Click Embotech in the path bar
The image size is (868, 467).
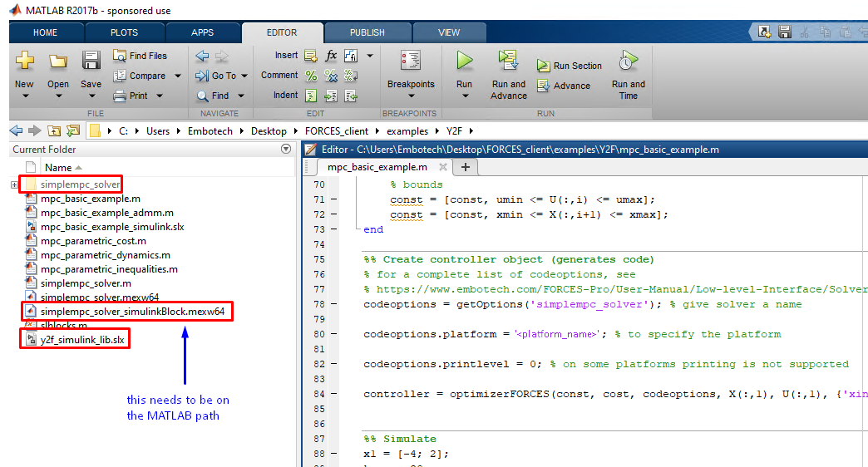click(210, 131)
